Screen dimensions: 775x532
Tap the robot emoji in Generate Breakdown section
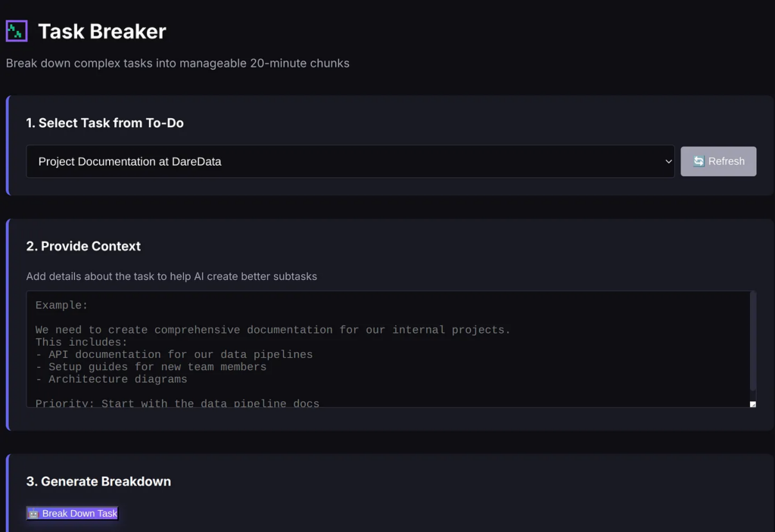pyautogui.click(x=34, y=513)
